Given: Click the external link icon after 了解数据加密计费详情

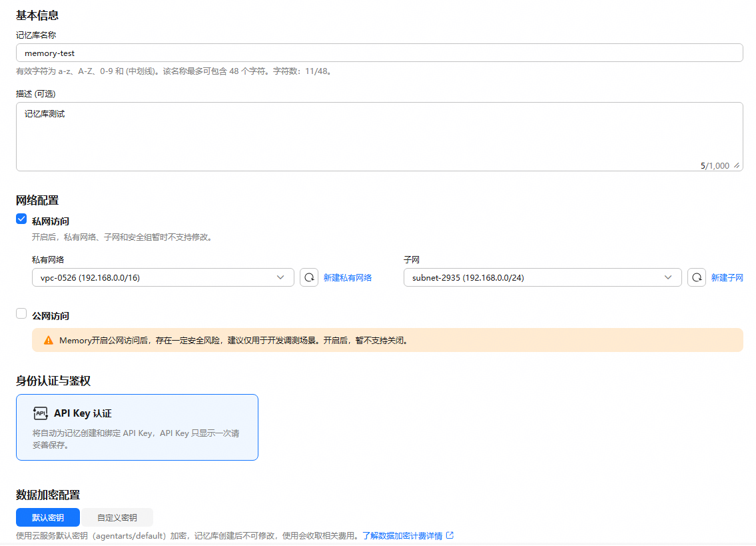Looking at the screenshot, I should click(450, 535).
